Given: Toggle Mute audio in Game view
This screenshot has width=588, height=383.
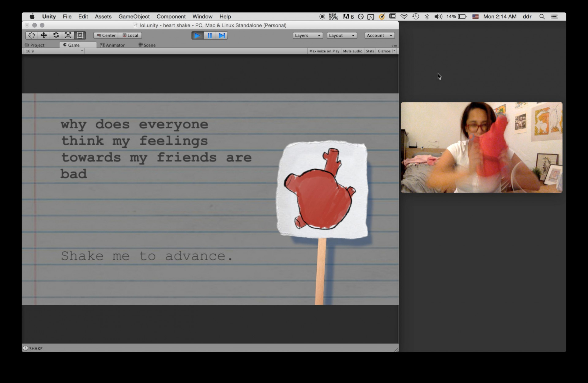Looking at the screenshot, I should [x=352, y=51].
